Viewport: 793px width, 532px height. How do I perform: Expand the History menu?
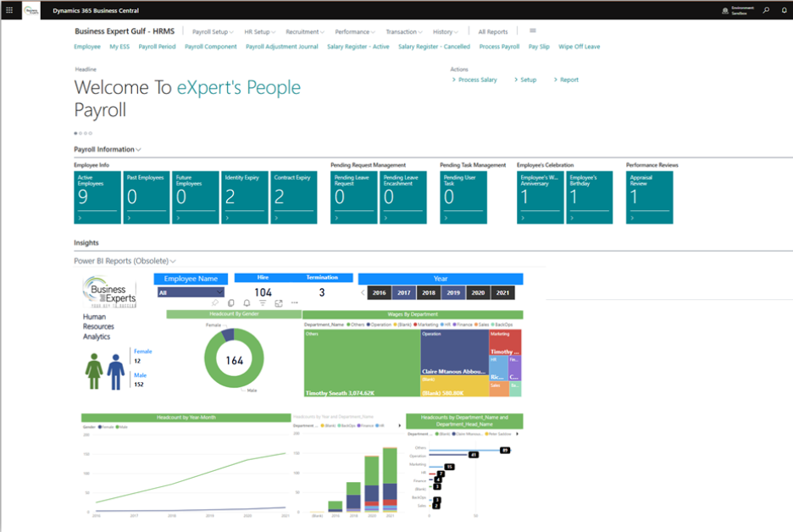point(446,32)
